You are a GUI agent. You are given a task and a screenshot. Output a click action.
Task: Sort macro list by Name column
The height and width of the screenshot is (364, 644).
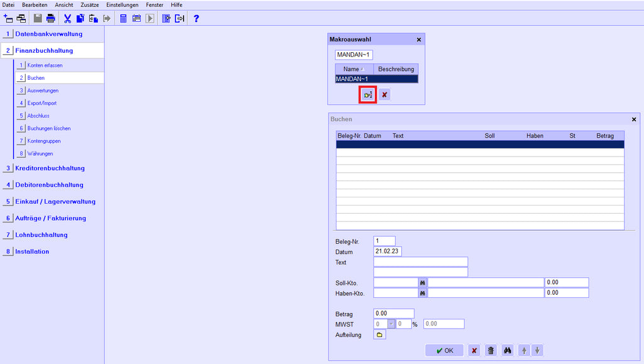pos(354,69)
